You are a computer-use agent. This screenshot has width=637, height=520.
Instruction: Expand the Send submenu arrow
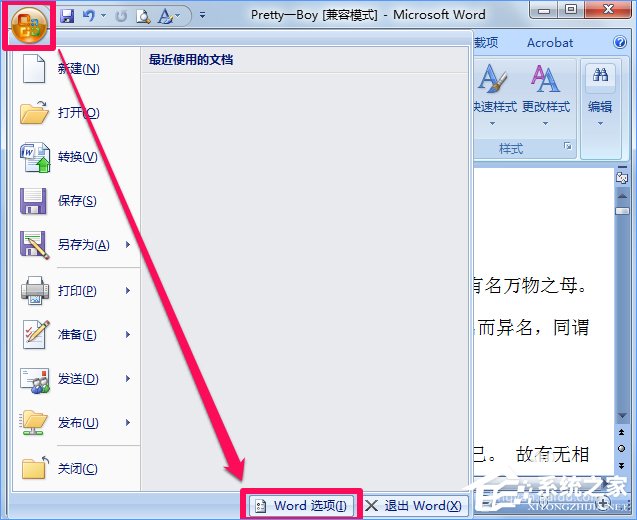pos(128,379)
